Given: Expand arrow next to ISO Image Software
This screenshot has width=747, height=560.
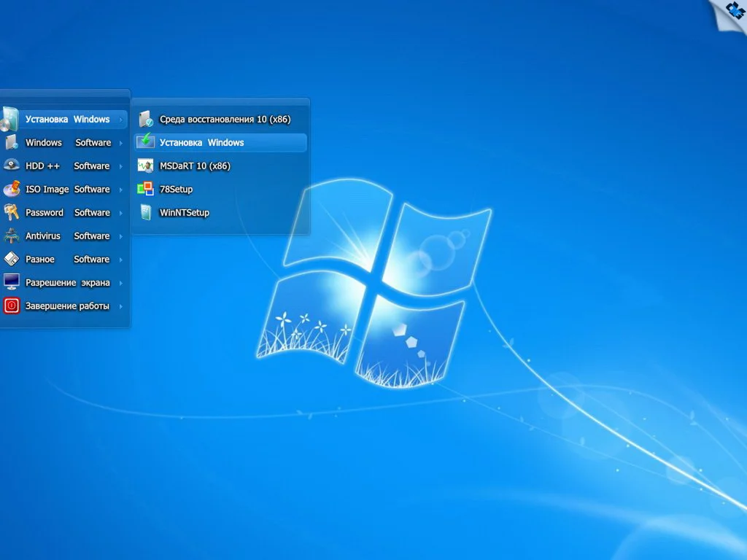Looking at the screenshot, I should [x=120, y=190].
